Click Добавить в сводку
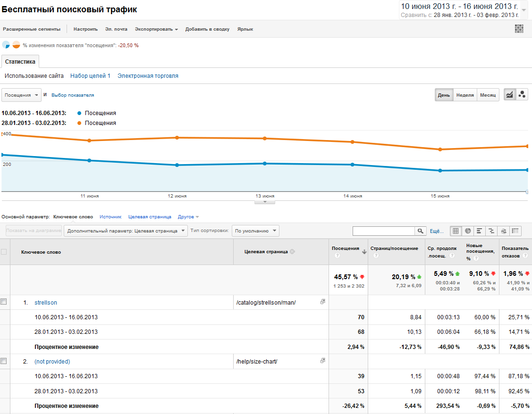532x414 pixels. click(207, 29)
